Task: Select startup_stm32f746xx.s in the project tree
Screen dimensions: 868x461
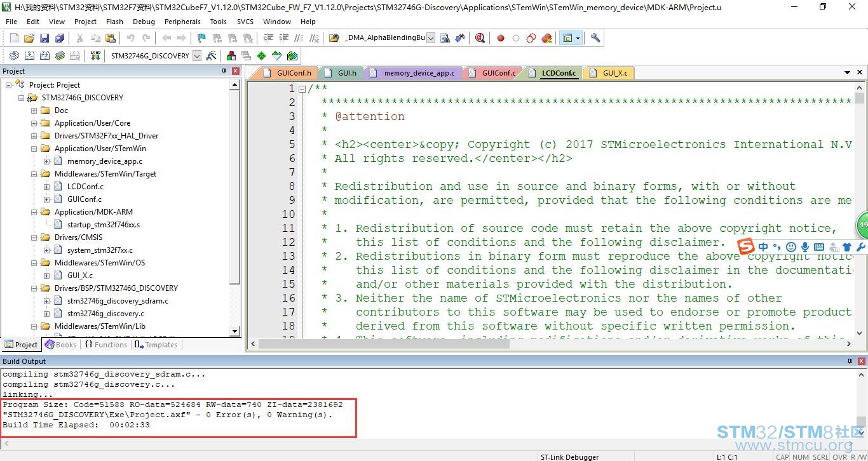Action: click(x=103, y=225)
